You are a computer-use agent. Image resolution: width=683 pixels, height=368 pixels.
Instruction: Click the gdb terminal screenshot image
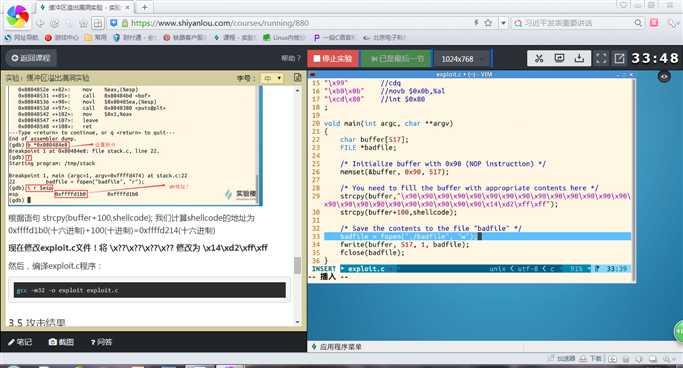135,145
